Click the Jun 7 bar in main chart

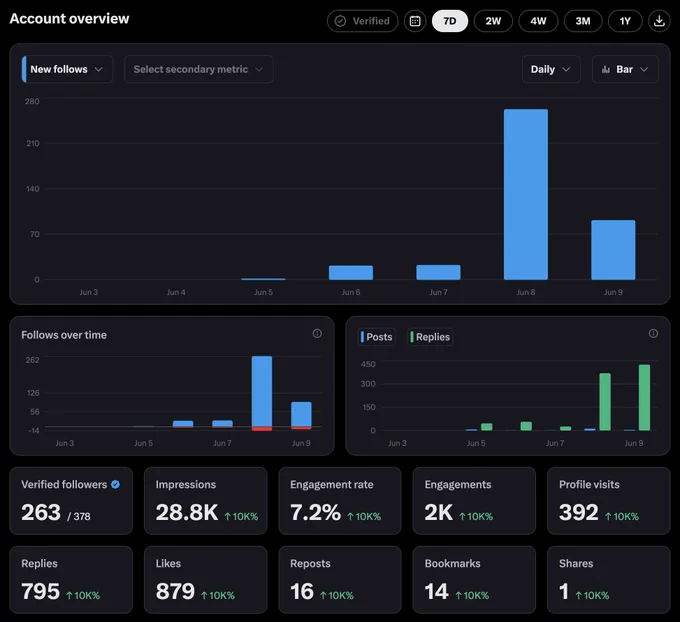(x=438, y=272)
